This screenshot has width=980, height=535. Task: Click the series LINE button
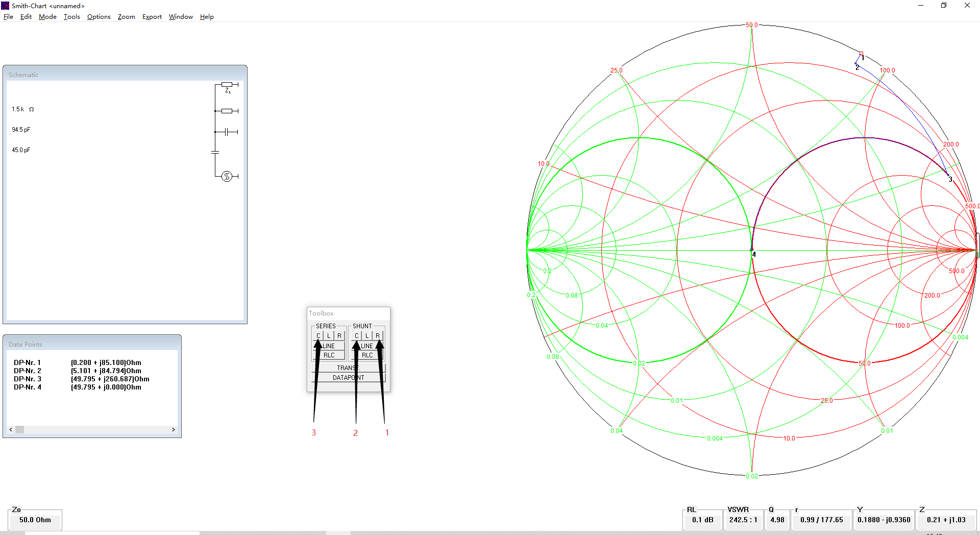(329, 346)
